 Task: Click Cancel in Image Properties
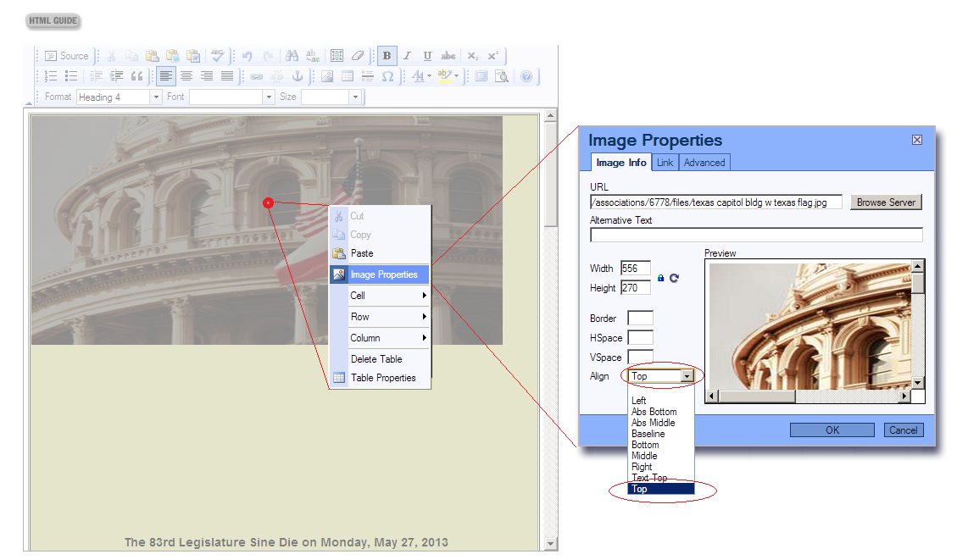click(904, 430)
